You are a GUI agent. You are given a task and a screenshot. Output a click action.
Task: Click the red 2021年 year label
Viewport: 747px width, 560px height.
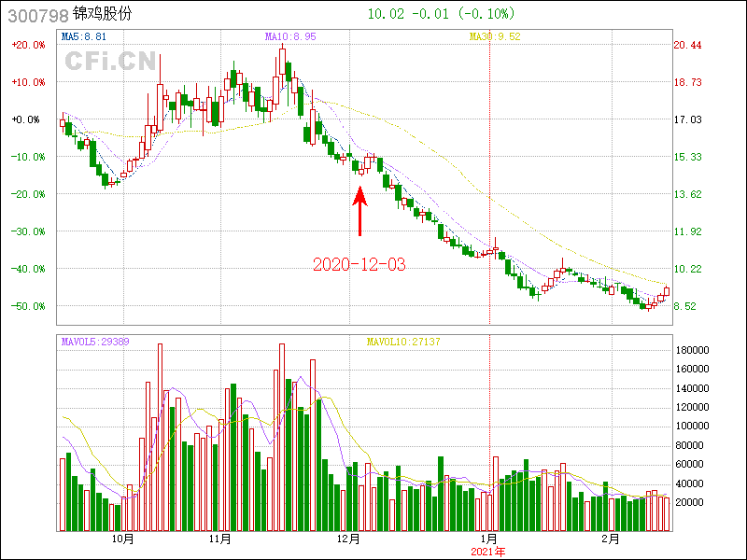[490, 552]
